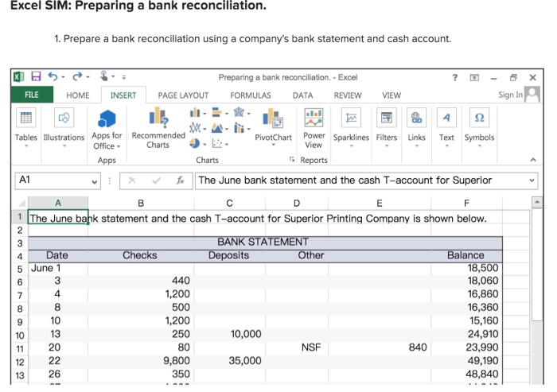The image size is (557, 392).
Task: Click the Cancel X in formula bar
Action: tap(132, 180)
